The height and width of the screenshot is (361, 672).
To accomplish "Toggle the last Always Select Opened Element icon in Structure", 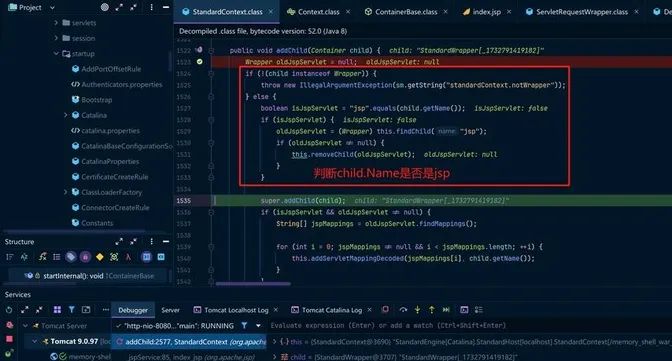I will [161, 257].
